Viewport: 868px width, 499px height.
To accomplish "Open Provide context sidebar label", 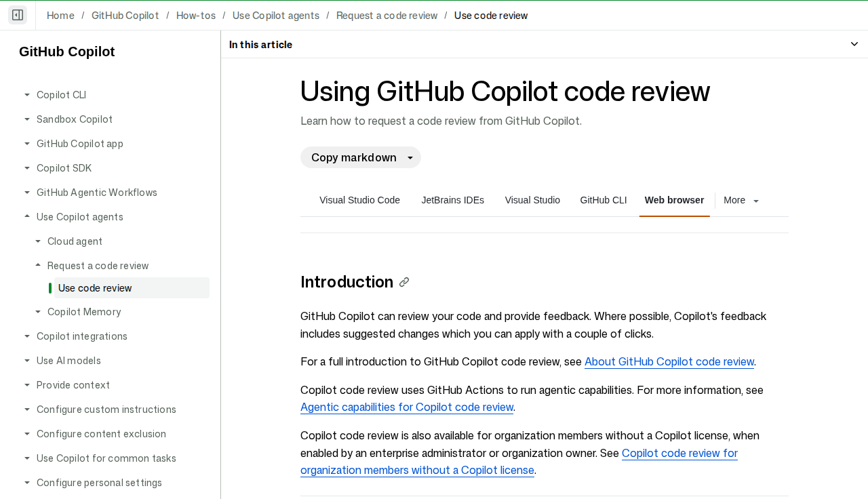I will coord(73,385).
